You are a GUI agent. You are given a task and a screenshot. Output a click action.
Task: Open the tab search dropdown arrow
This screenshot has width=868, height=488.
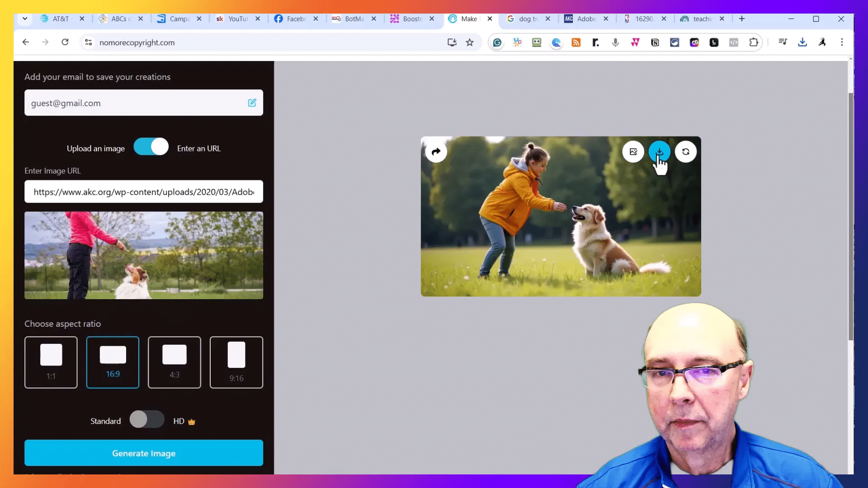[x=25, y=19]
